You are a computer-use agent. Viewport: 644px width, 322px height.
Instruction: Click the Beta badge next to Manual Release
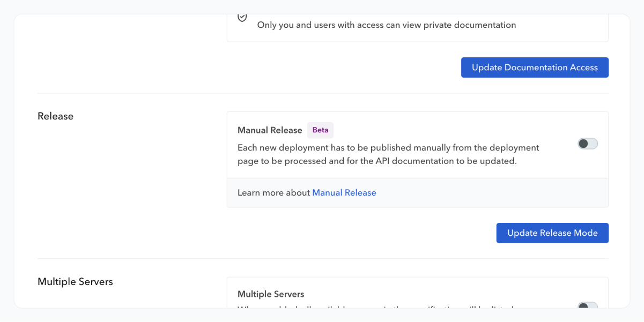(320, 130)
